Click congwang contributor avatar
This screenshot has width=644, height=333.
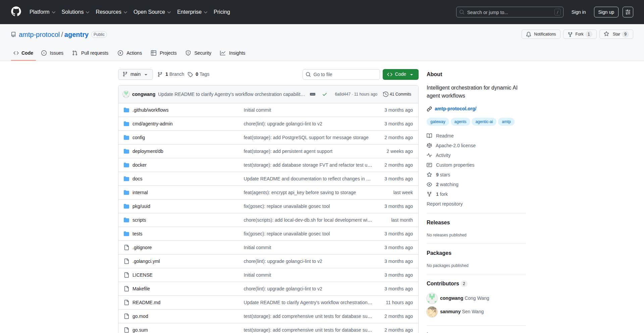[x=432, y=298]
